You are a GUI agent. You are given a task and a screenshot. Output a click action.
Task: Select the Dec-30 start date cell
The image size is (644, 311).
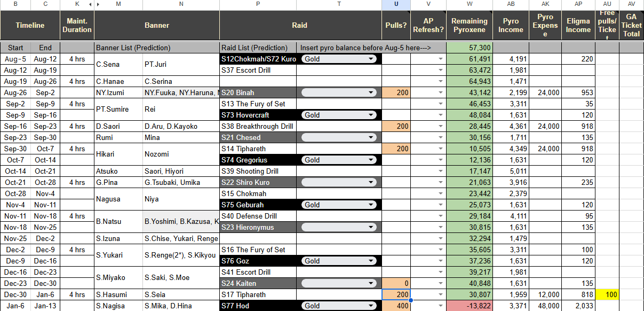[15, 294]
